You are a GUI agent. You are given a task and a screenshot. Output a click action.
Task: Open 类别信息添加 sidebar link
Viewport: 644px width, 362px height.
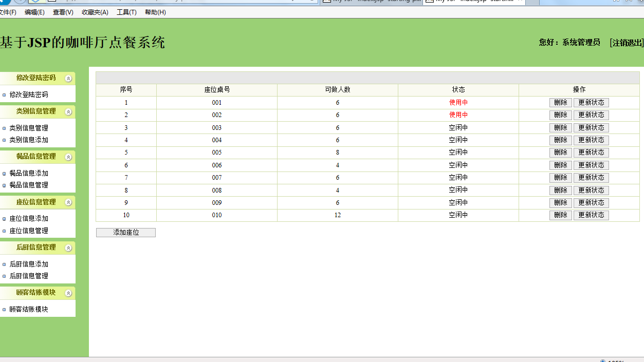coord(29,140)
